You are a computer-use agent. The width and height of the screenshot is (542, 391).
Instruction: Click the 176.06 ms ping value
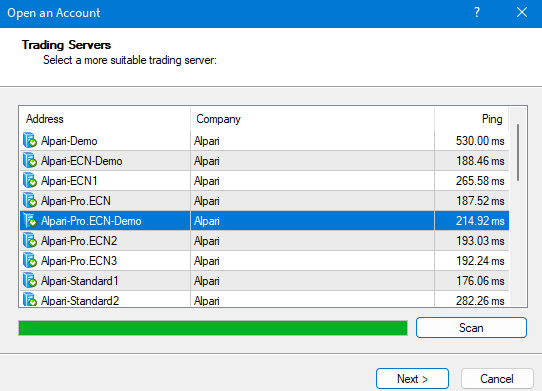[480, 281]
